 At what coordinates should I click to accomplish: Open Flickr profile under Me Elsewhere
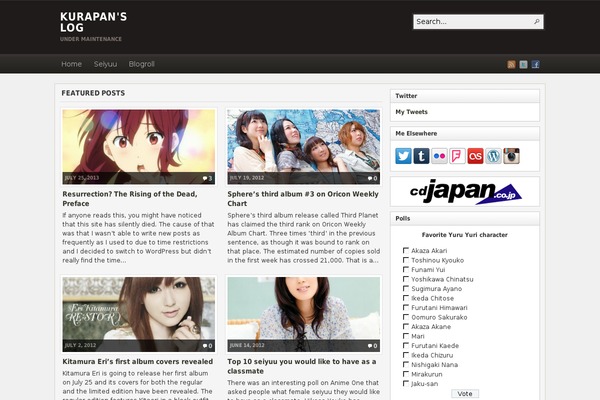tap(439, 156)
